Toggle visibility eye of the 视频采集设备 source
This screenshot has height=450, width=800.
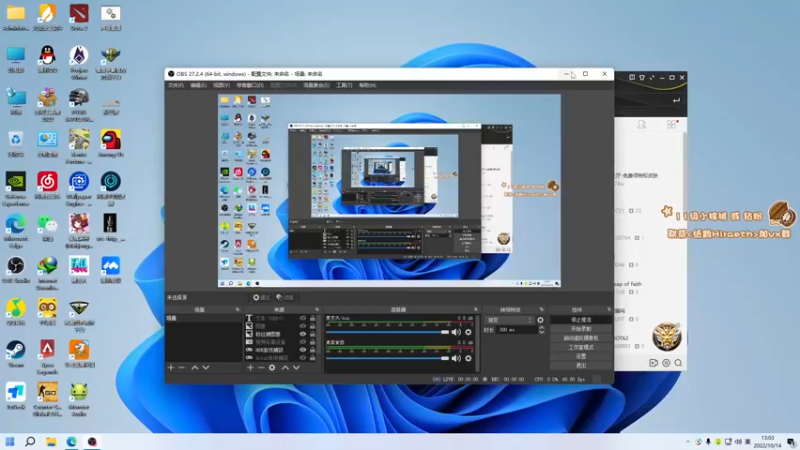[303, 342]
